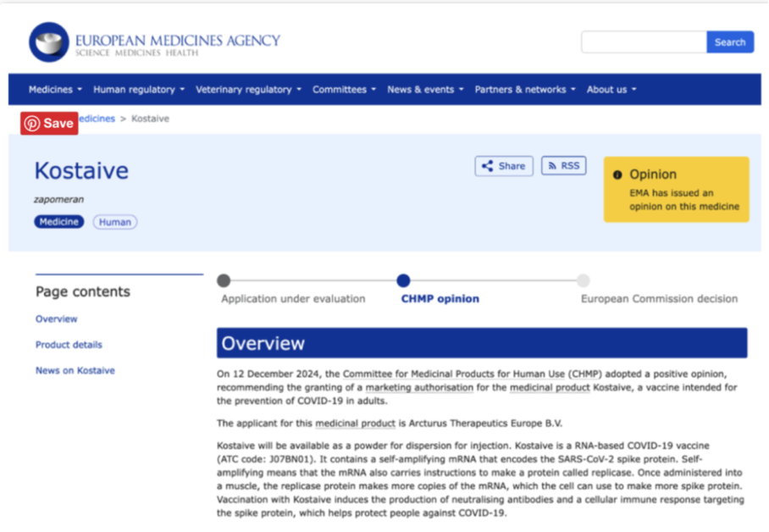Click the blue Search button
Viewport: 769px width, 532px height.
click(730, 42)
